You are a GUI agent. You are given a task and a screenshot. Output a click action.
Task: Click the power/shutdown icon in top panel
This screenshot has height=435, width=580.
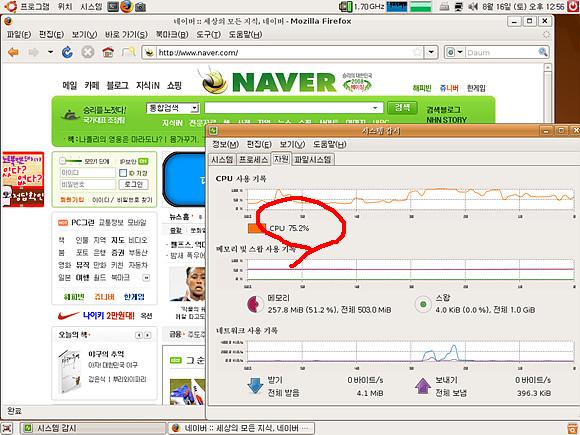coord(573,7)
